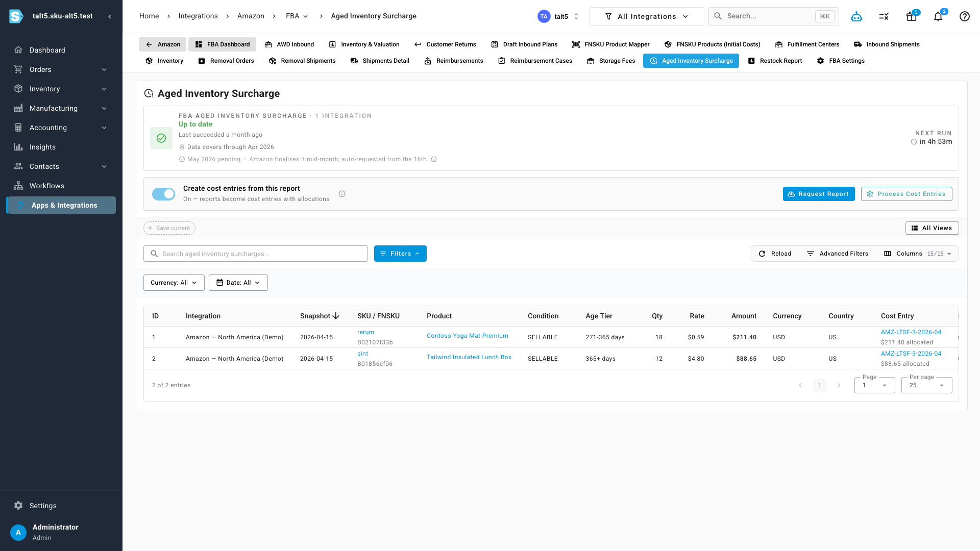Expand the Accounting sidebar menu

coord(61,128)
